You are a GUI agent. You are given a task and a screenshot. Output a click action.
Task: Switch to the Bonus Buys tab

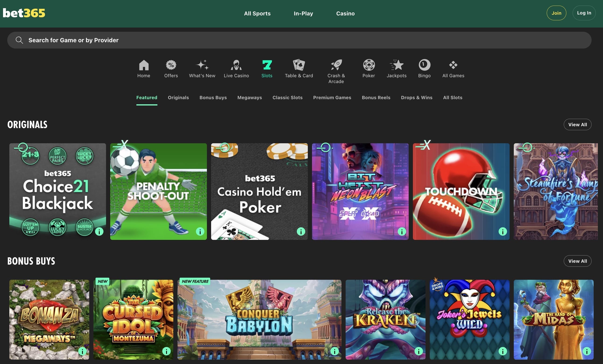click(213, 98)
